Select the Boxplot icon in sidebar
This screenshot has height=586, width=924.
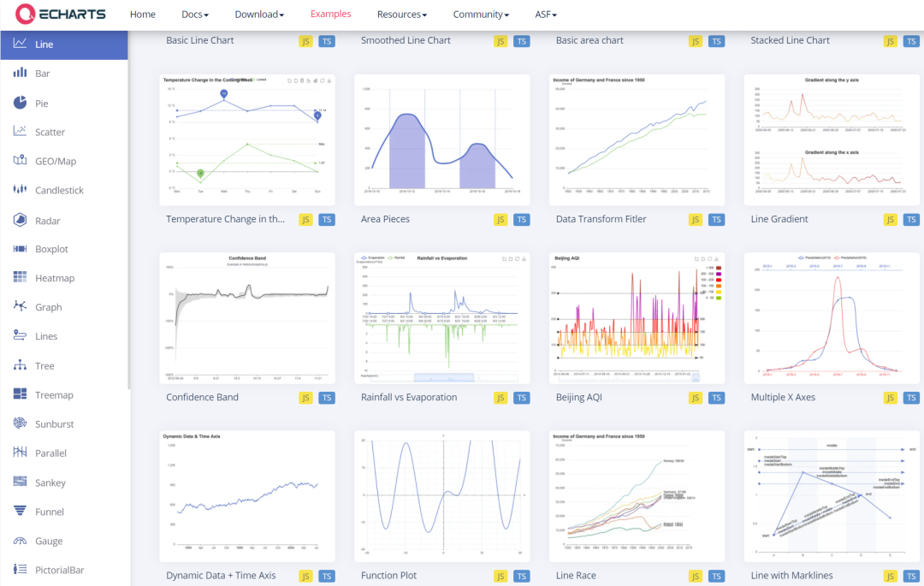point(20,249)
